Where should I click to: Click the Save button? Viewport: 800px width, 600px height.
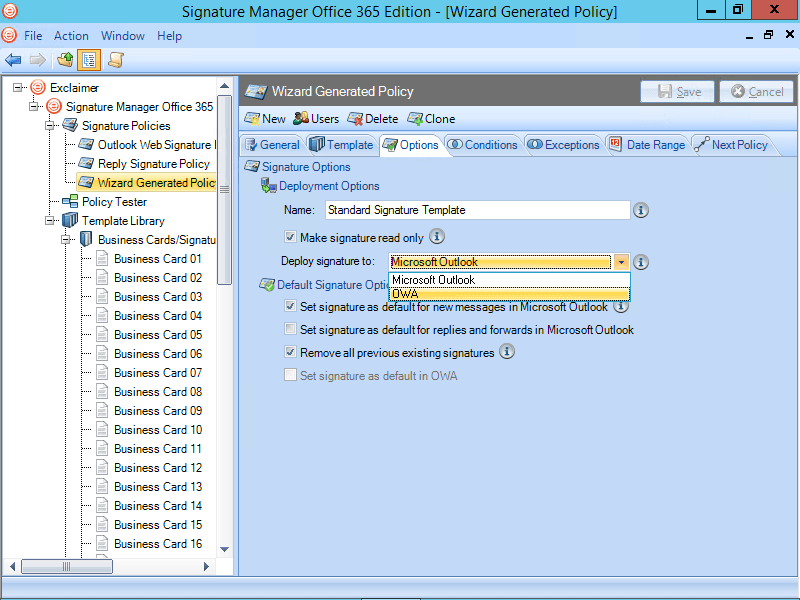pyautogui.click(x=677, y=91)
